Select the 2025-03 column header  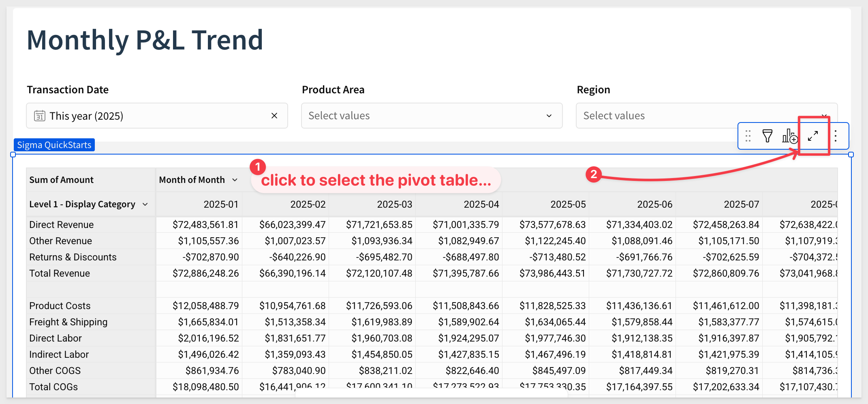[372, 204]
